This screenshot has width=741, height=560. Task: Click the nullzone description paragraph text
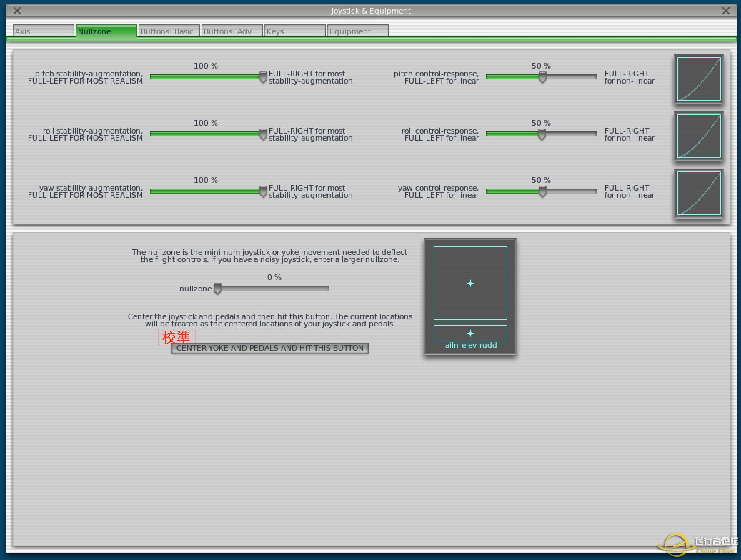click(270, 256)
